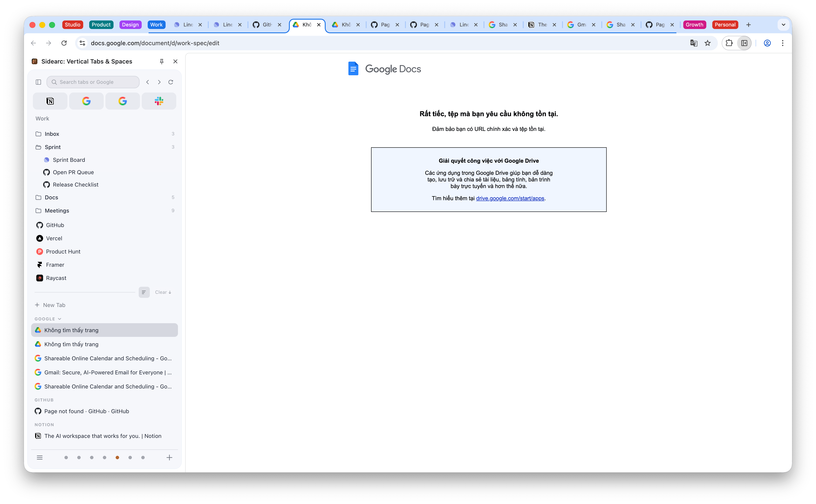Open the Design tab group
The image size is (816, 504).
point(130,25)
